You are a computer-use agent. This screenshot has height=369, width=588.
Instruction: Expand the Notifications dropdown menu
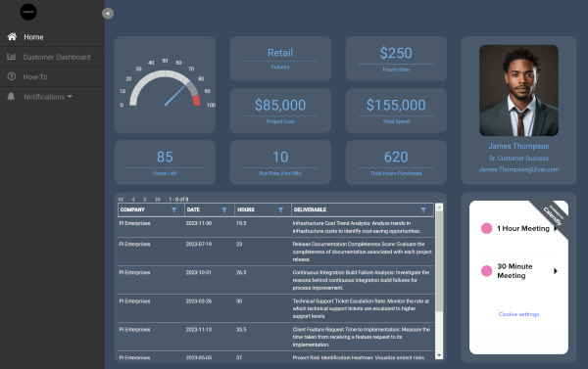[52, 97]
